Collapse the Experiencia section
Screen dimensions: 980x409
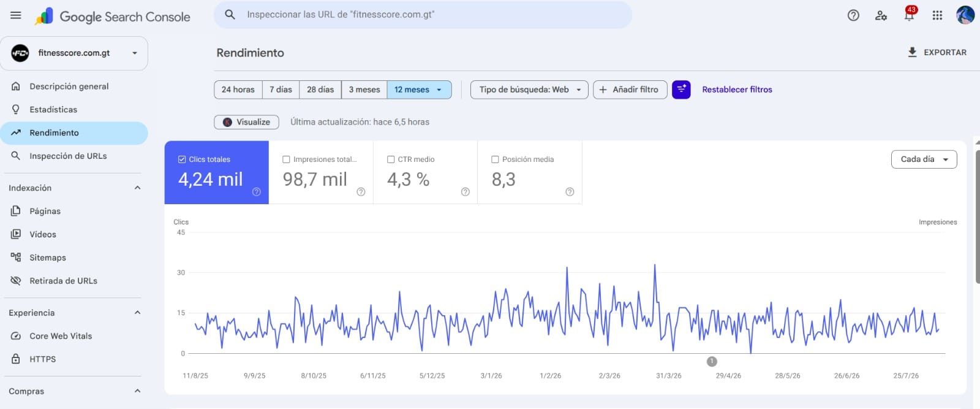coord(137,313)
